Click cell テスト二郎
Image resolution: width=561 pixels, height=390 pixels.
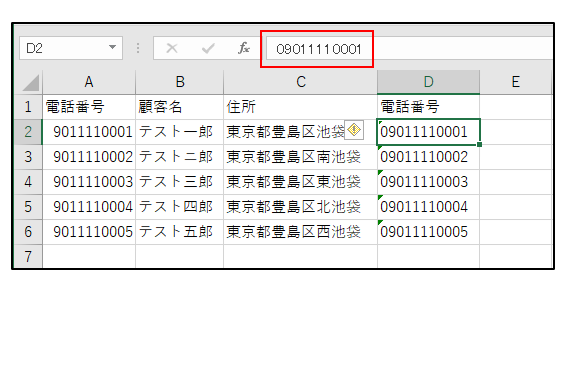[180, 157]
